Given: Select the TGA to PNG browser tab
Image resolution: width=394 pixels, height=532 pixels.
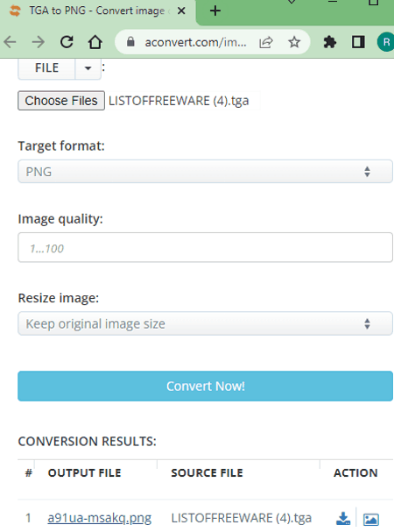Looking at the screenshot, I should 98,11.
